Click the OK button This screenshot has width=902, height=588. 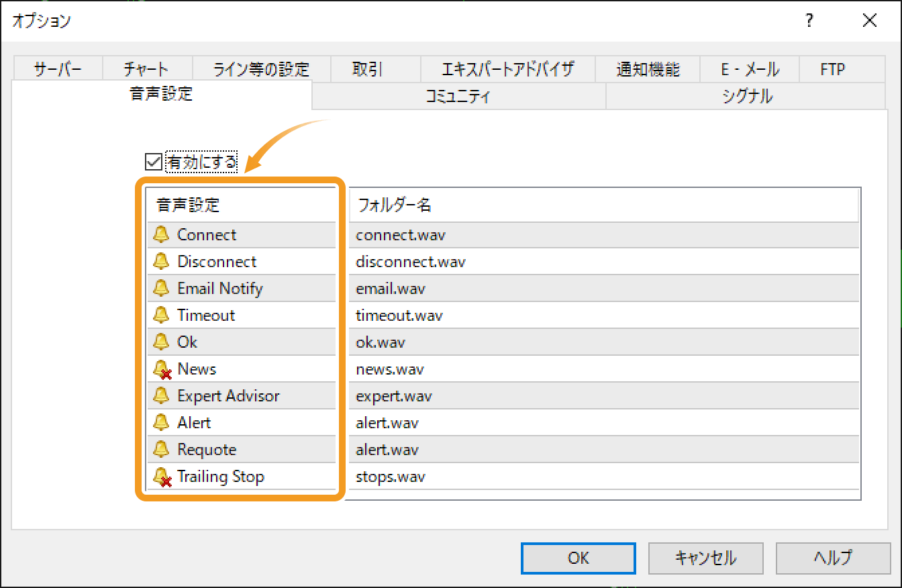[578, 558]
